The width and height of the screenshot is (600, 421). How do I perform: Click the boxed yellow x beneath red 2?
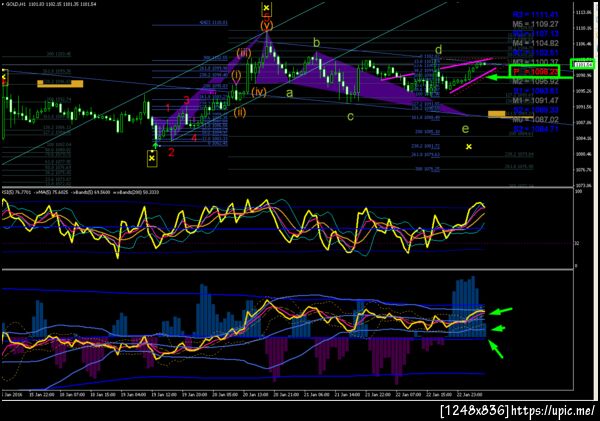click(152, 158)
